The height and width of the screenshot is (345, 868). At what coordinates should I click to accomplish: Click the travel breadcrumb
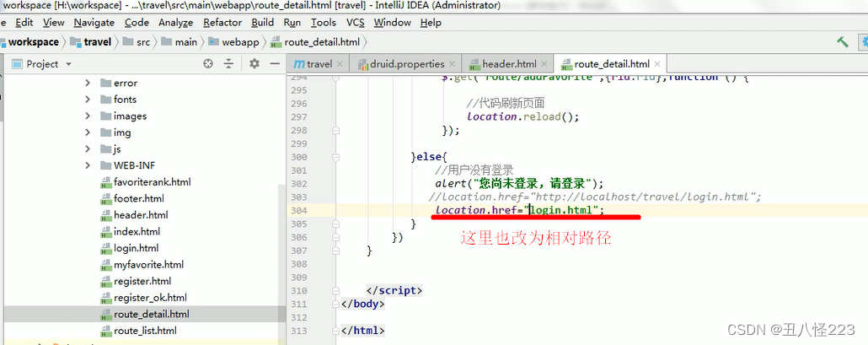[x=91, y=42]
